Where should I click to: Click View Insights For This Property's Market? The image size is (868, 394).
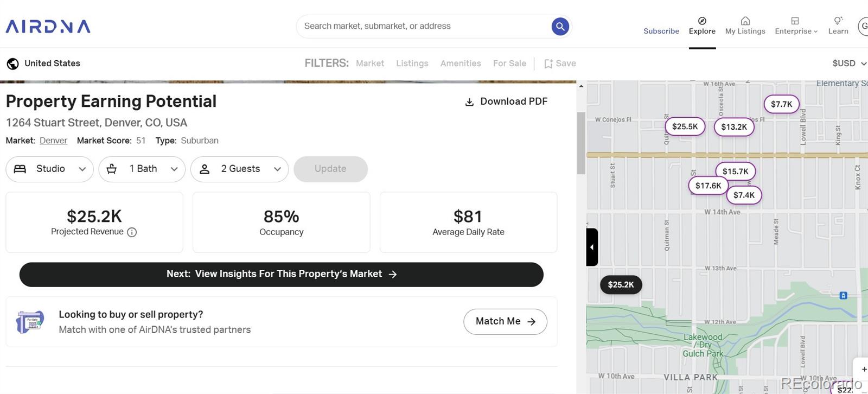tap(281, 275)
